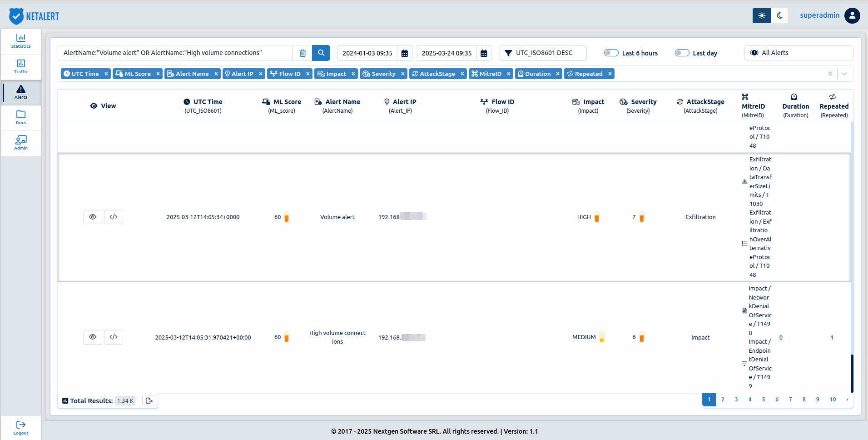The image size is (868, 440).
Task: Click the ML score bar of Volume alert row
Action: pyautogui.click(x=287, y=217)
